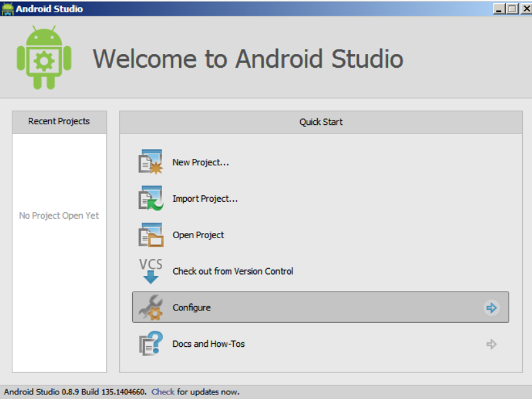Click the Recent Projects header
Screen dimensions: 532x399
pos(59,122)
